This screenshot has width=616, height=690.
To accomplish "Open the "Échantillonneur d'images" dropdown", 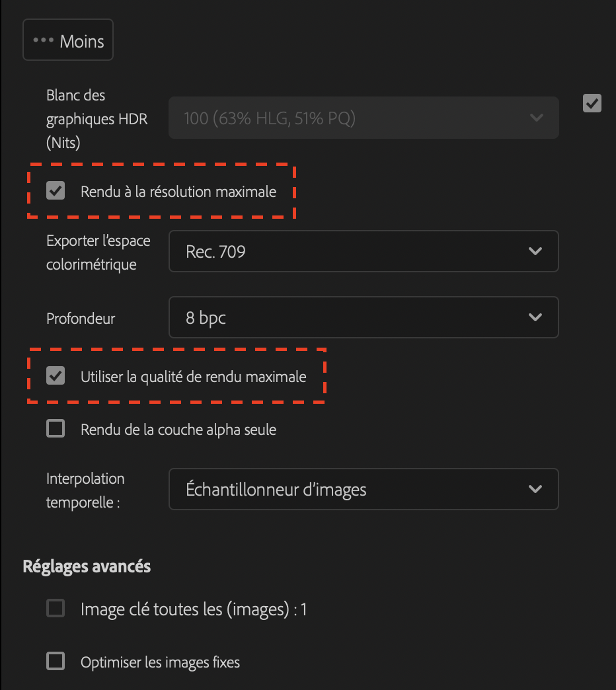I will (364, 489).
